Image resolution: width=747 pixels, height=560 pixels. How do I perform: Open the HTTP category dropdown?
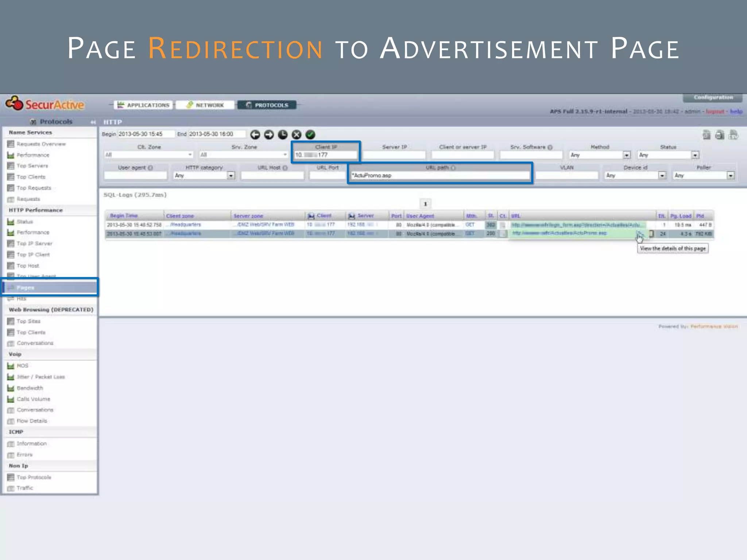pos(204,176)
